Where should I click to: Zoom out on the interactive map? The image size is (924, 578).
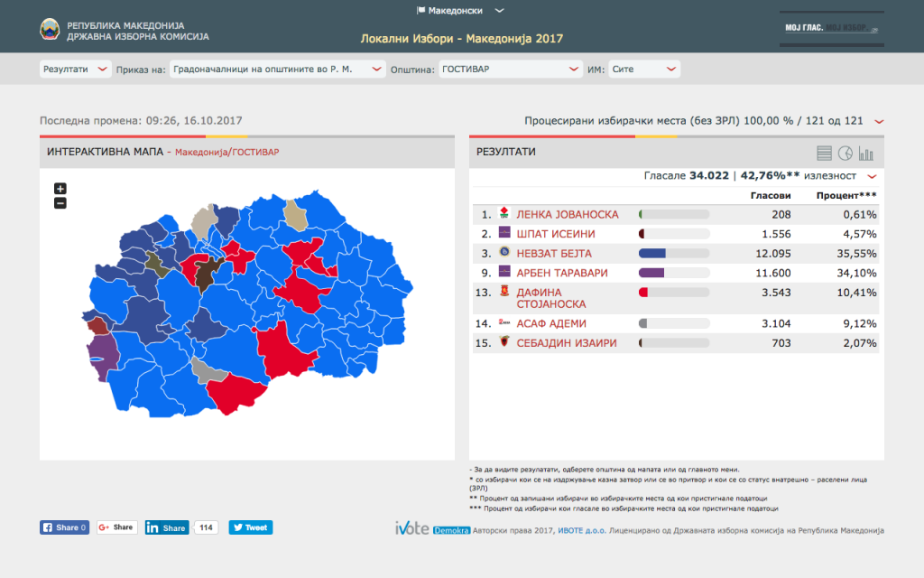tap(60, 203)
